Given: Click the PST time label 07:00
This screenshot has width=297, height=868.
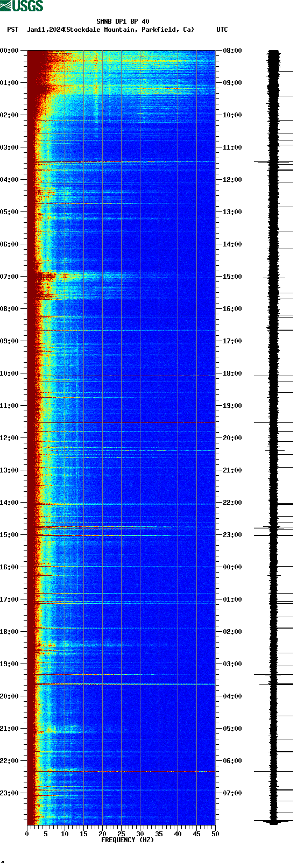Looking at the screenshot, I should [10, 277].
